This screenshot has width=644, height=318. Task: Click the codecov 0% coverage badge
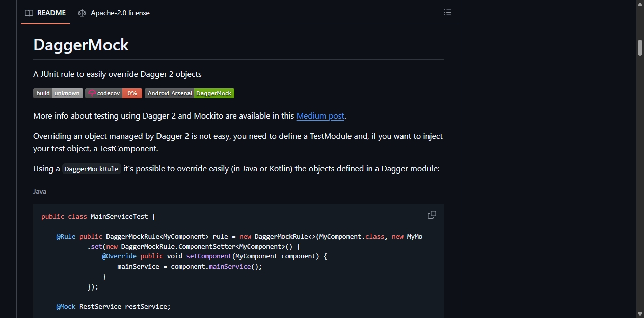point(114,93)
